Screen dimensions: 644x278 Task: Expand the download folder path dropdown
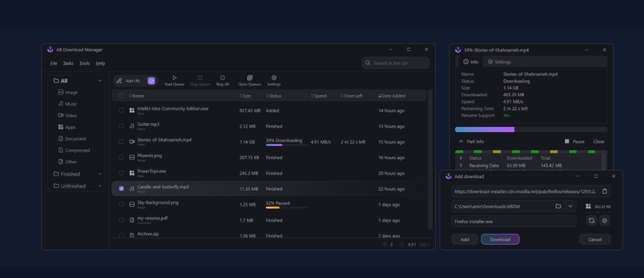click(x=570, y=206)
